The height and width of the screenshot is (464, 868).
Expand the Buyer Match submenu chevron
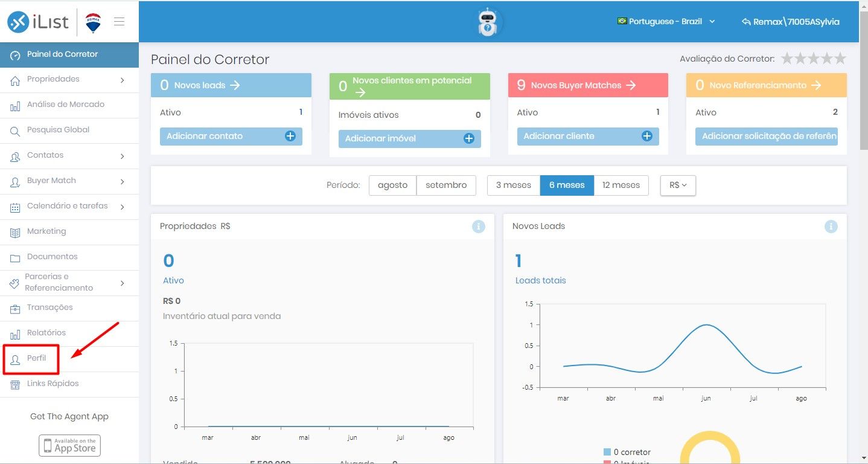point(122,181)
